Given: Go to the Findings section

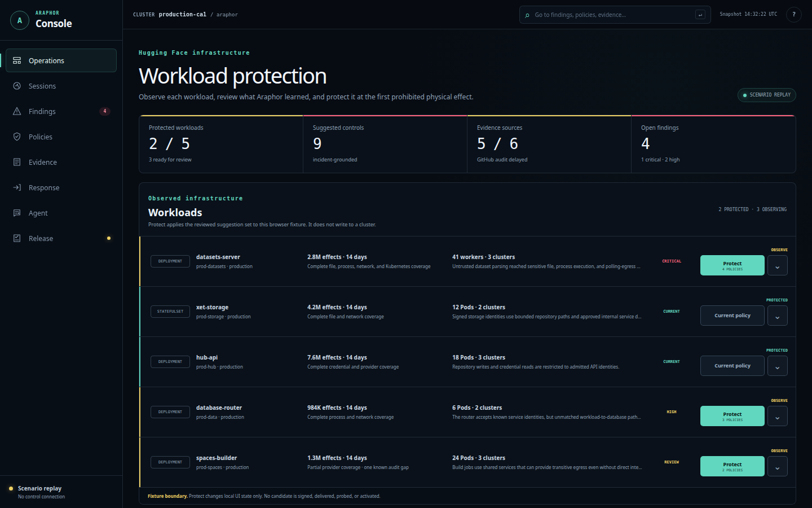Looking at the screenshot, I should click(61, 111).
